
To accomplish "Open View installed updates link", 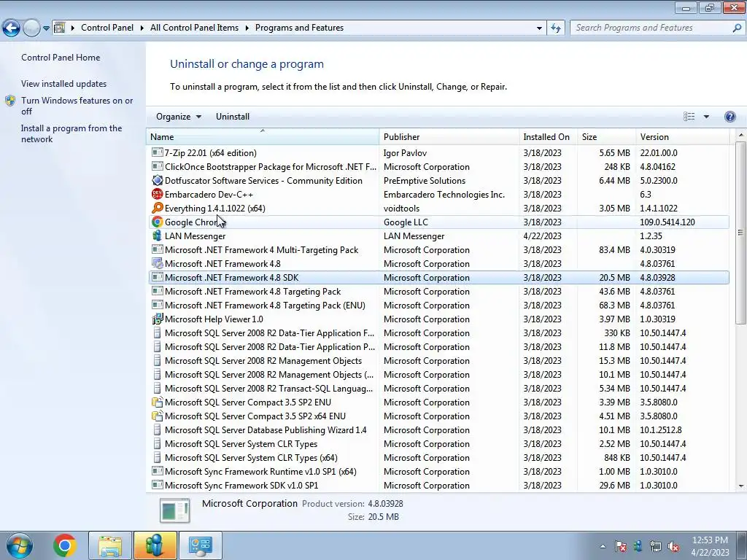I will point(64,84).
